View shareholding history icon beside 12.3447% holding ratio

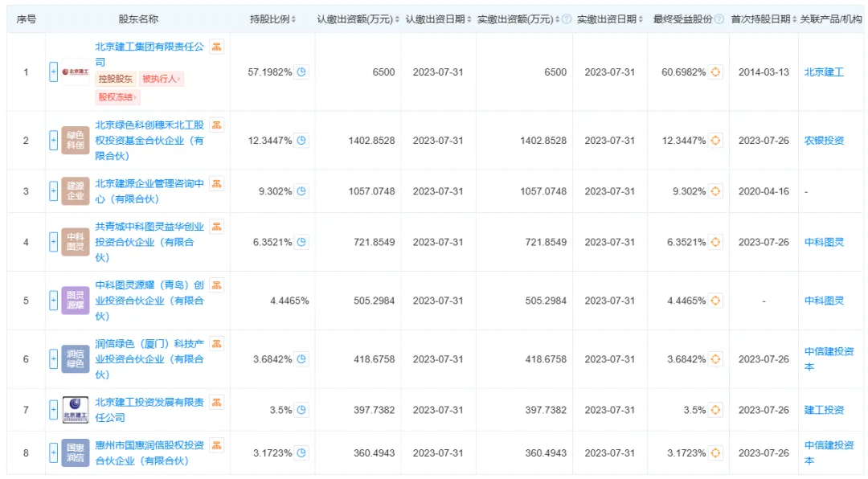click(x=301, y=141)
